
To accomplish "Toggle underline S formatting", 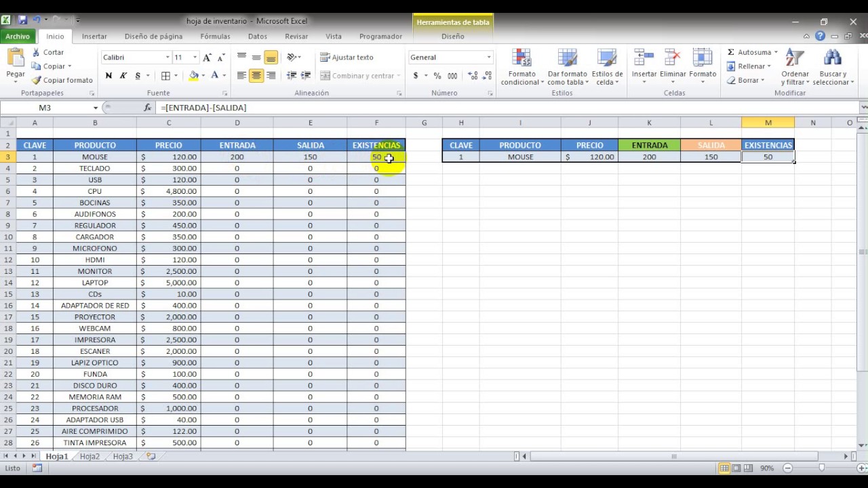I will click(x=138, y=76).
